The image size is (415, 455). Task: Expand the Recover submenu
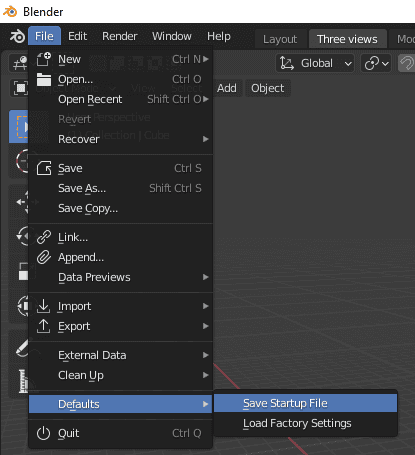[120, 139]
